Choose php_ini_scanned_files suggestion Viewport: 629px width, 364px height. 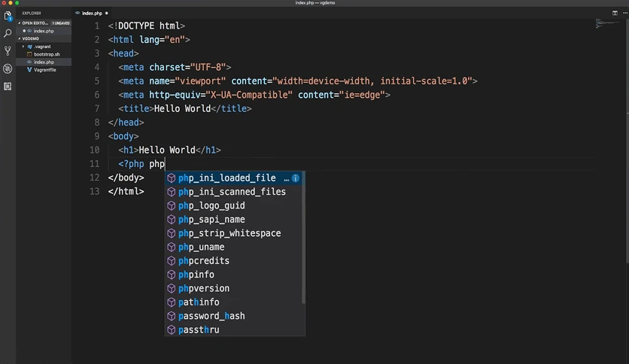(234, 192)
